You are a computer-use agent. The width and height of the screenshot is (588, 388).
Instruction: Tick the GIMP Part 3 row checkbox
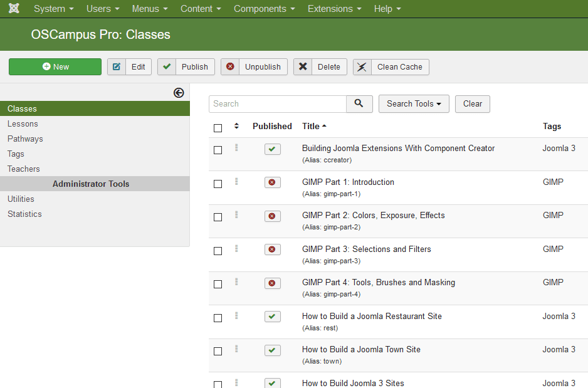tap(218, 251)
